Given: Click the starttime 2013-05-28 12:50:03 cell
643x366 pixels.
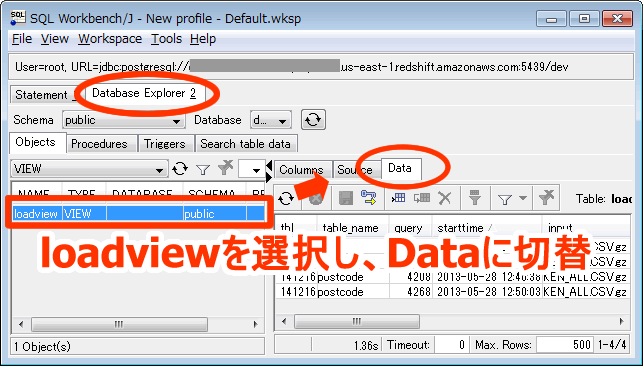Looking at the screenshot, I should [487, 292].
